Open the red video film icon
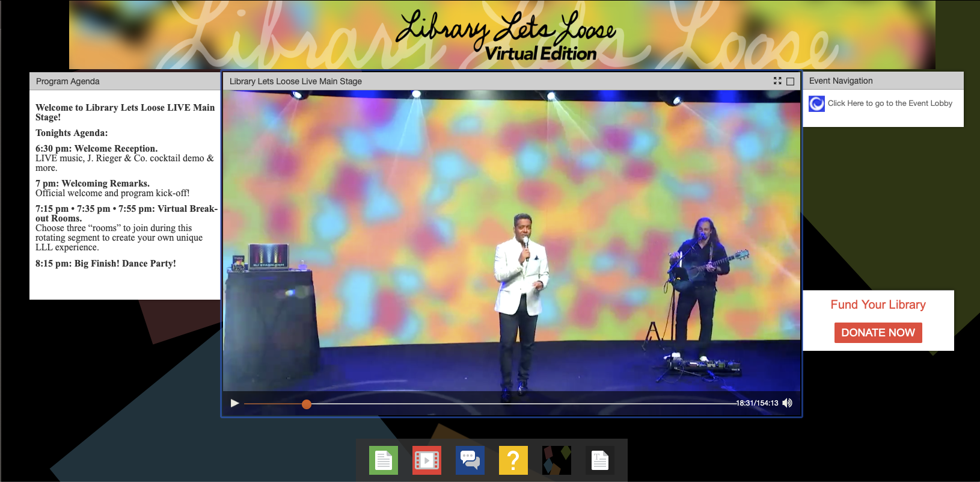The image size is (980, 482). 427,460
